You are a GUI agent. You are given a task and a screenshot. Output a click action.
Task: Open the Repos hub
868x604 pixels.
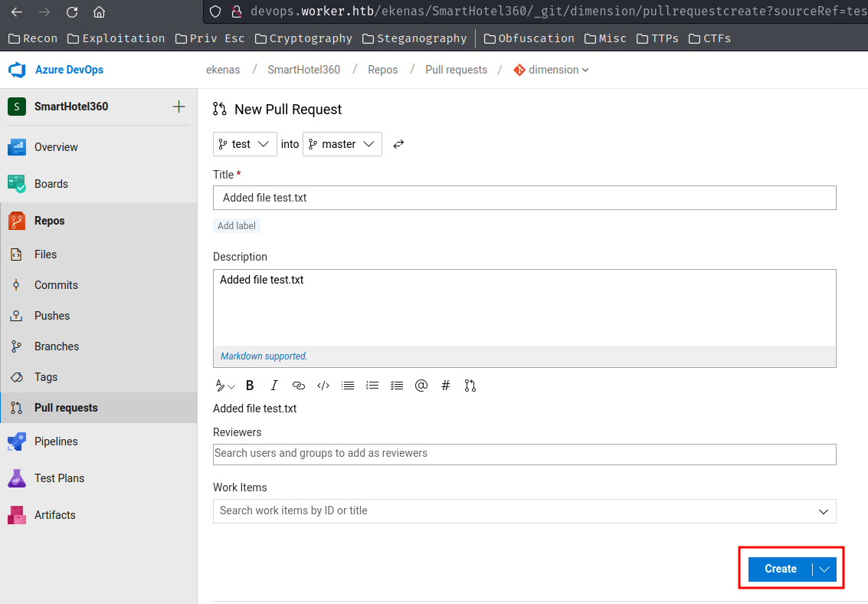point(99,221)
